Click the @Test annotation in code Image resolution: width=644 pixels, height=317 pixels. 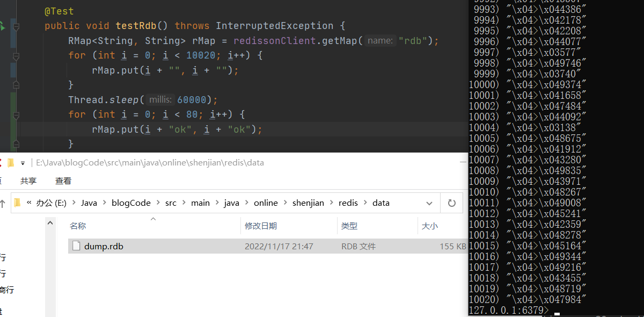(x=59, y=11)
